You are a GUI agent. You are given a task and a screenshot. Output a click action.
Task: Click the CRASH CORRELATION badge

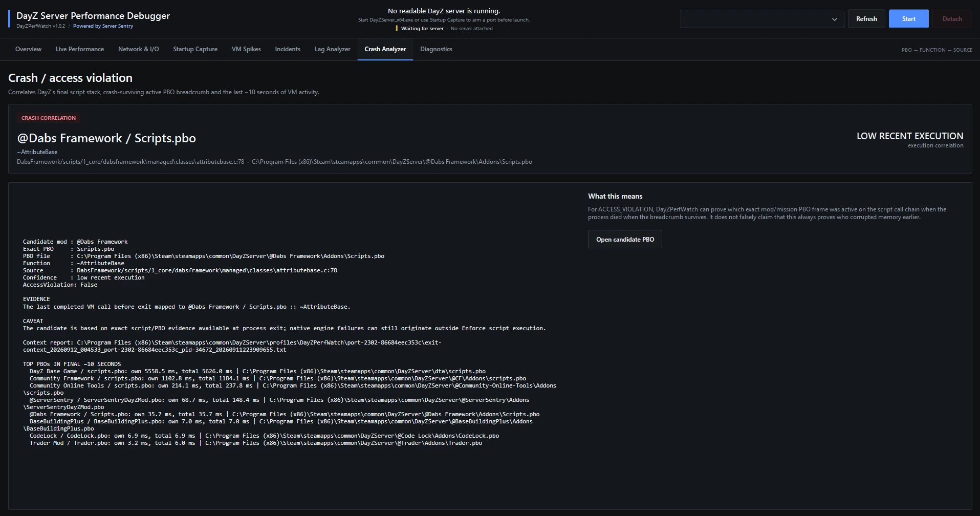pos(49,118)
